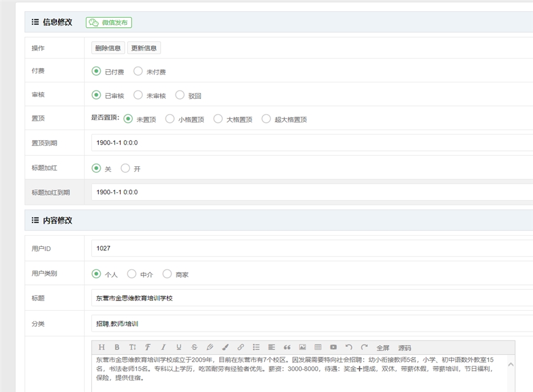The width and height of the screenshot is (533, 392).
Task: Apply italic formatting in the editor
Action: click(x=163, y=348)
